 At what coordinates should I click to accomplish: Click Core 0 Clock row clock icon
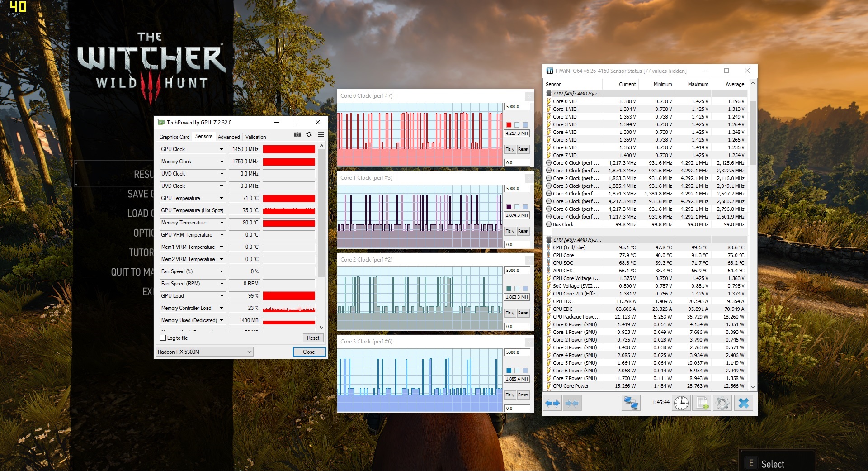click(549, 163)
